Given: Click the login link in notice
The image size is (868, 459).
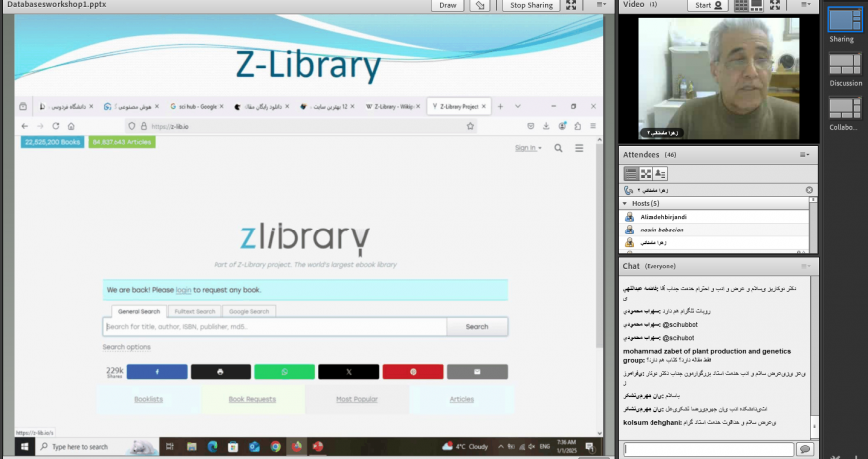Looking at the screenshot, I should [x=183, y=290].
